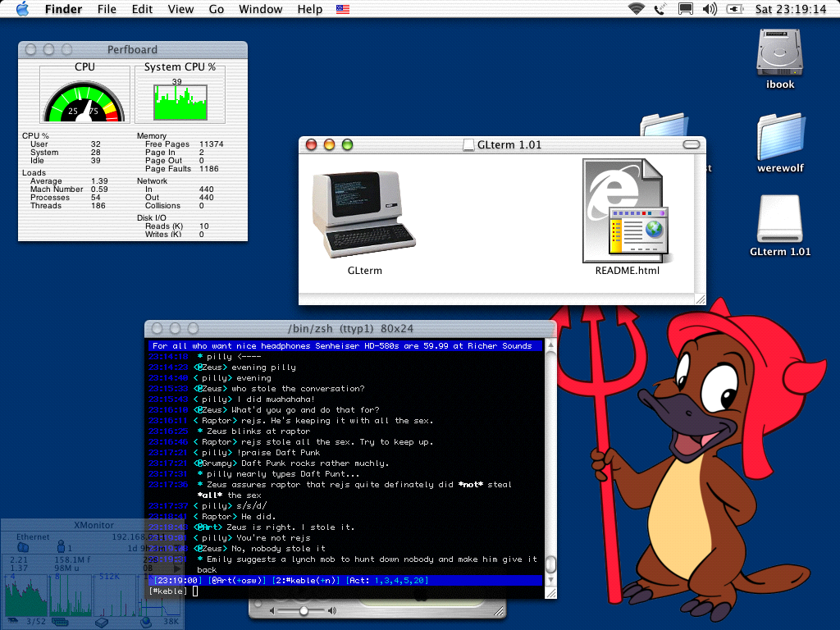This screenshot has height=630, width=840.
Task: Click the XMonitor memory usage graph
Action: pos(70,596)
